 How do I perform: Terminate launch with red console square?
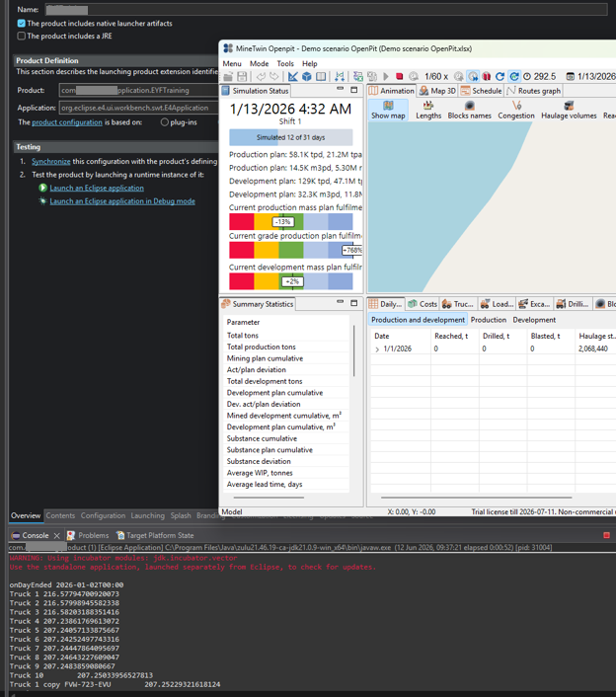[x=607, y=535]
